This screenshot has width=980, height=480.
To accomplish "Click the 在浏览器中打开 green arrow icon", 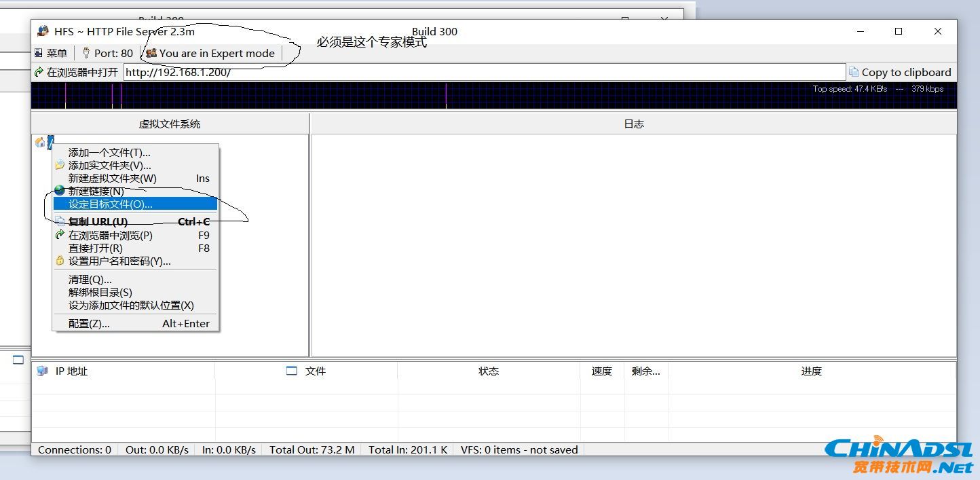I will pos(39,72).
